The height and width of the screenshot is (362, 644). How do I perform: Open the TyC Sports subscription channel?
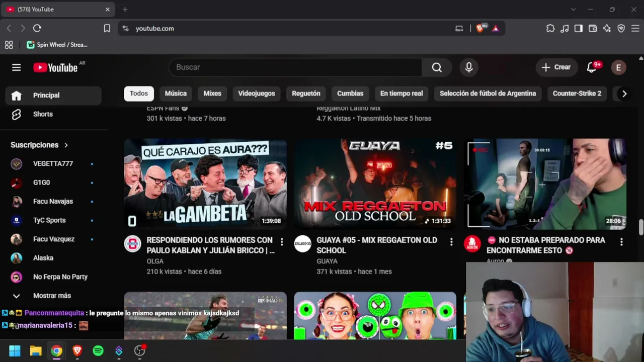(53, 220)
